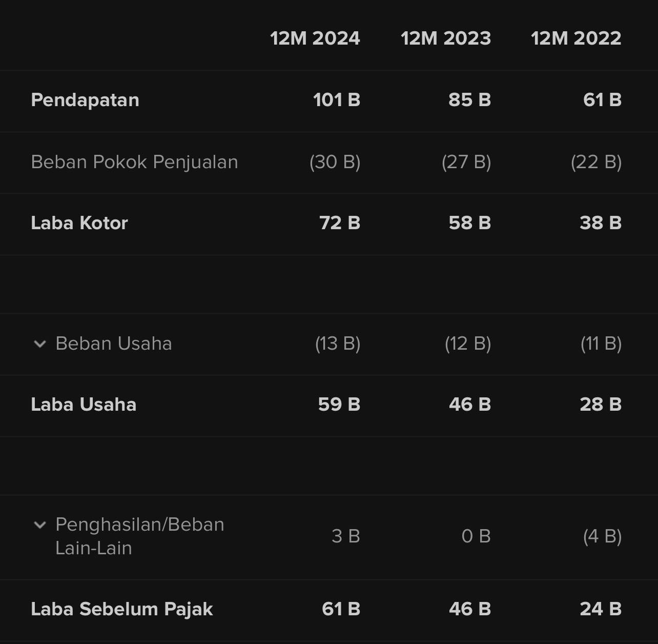The height and width of the screenshot is (644, 658).
Task: Click the Beban Pokok Penjualan label
Action: coord(134,162)
